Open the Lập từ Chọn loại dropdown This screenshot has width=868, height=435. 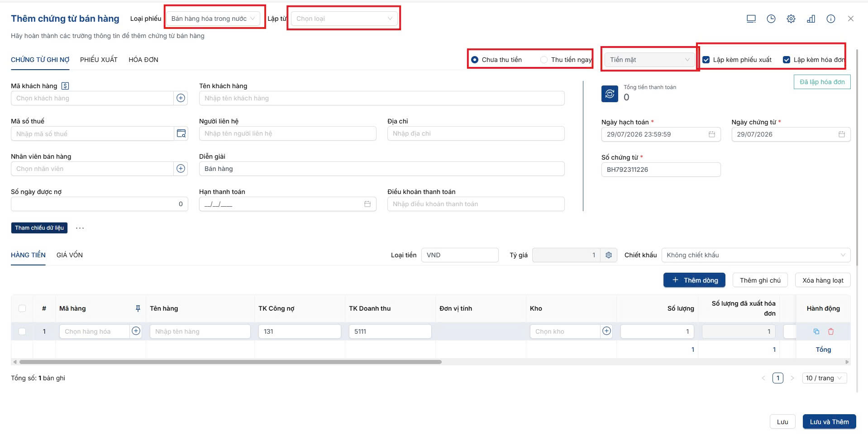tap(344, 19)
